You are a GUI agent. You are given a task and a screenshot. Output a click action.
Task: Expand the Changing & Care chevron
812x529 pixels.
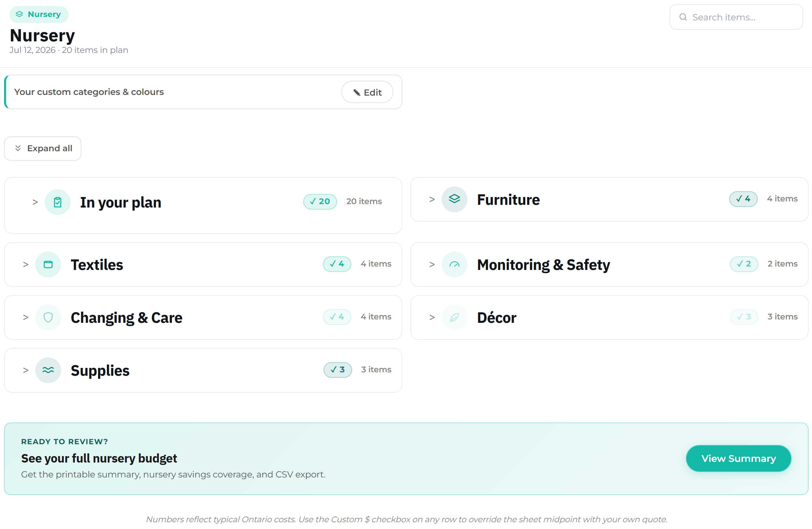[x=25, y=317]
